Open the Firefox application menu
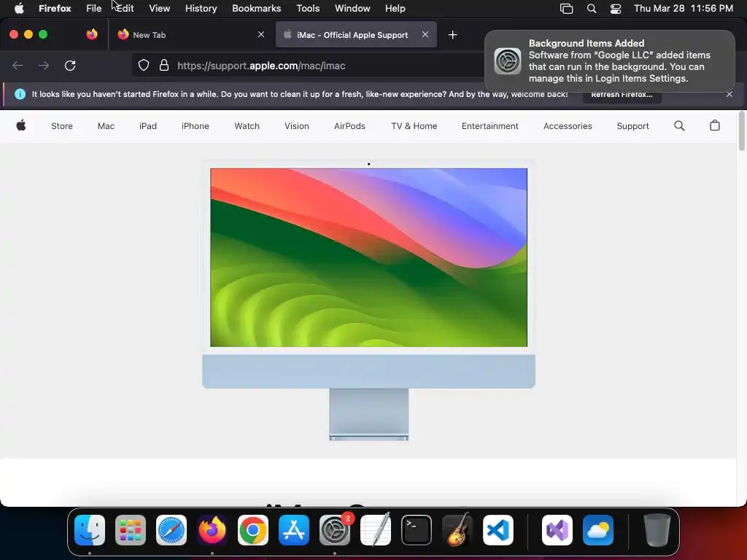 [55, 8]
